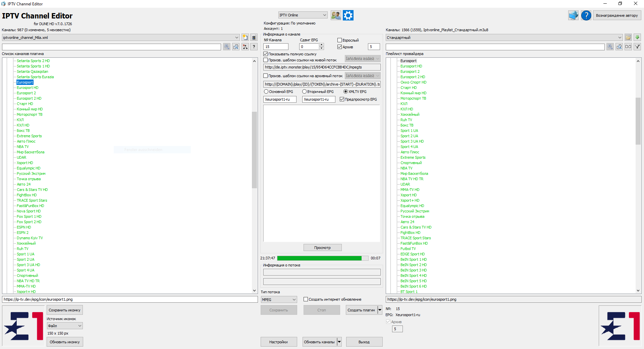Select Окко Спорт HD in provider playlist

(x=414, y=82)
